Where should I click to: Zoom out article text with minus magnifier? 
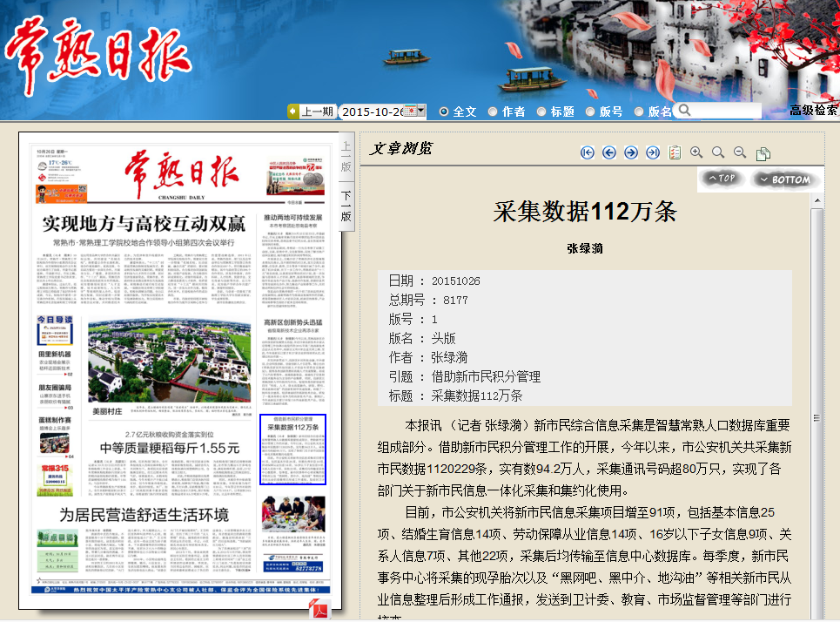[740, 152]
